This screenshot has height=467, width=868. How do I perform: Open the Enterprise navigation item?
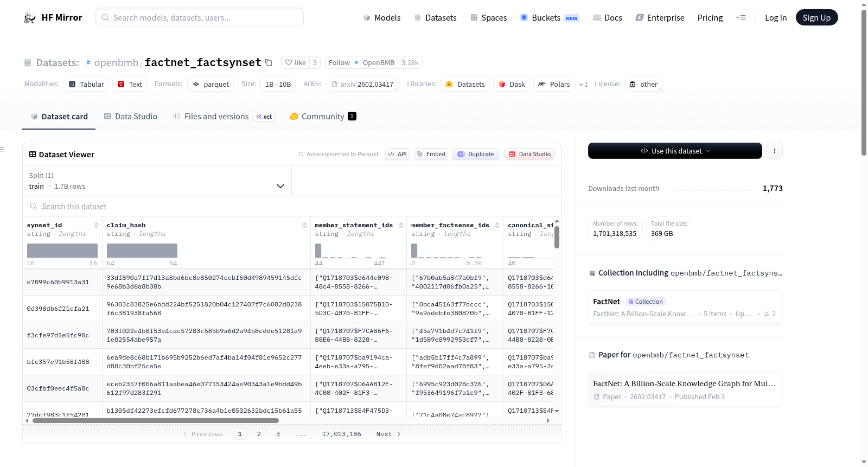click(x=660, y=18)
